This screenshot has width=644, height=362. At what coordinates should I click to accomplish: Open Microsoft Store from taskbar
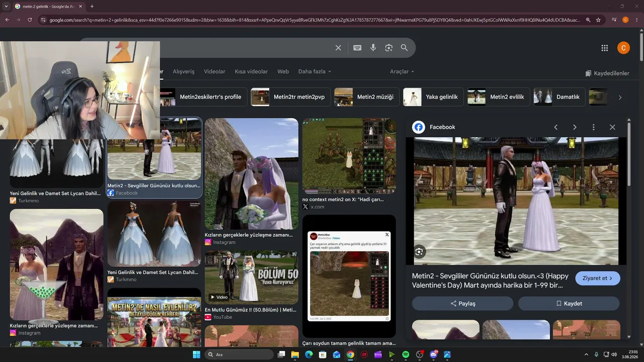point(323,354)
